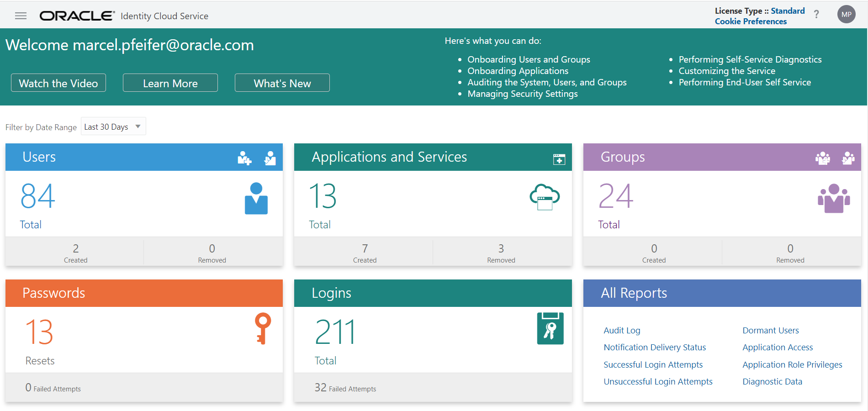Click the 0 Removed users stat
This screenshot has height=411, width=868.
212,253
